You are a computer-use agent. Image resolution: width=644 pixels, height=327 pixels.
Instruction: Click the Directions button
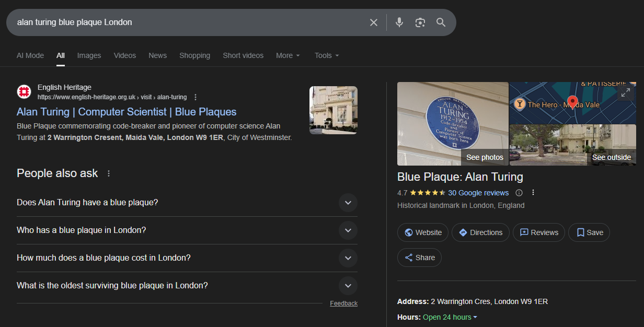(x=480, y=232)
